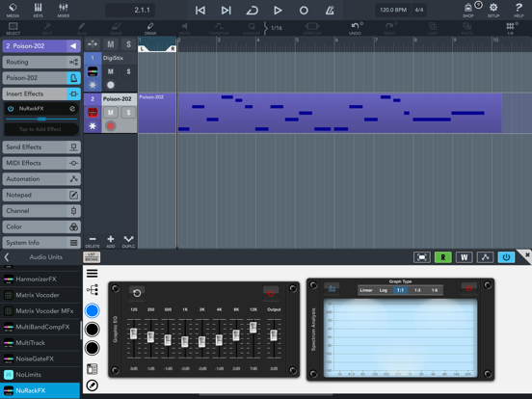Solo the DigiStix track
The width and height of the screenshot is (532, 399).
pyautogui.click(x=128, y=71)
